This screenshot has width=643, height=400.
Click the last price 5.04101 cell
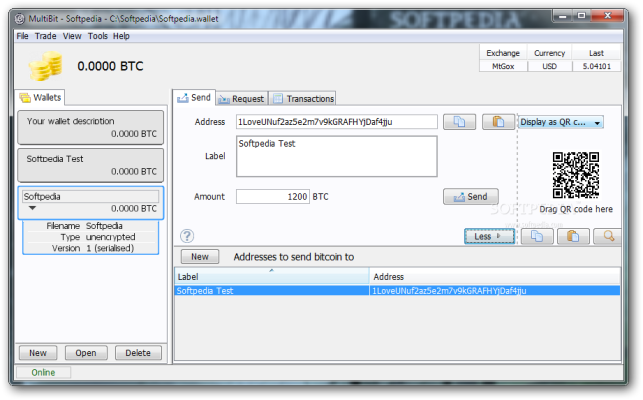(597, 66)
